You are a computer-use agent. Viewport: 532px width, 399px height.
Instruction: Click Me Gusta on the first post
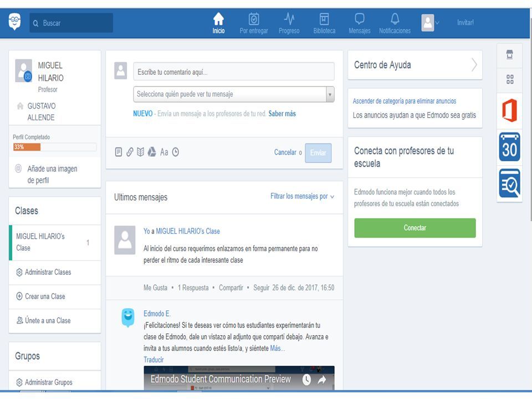[x=155, y=288]
